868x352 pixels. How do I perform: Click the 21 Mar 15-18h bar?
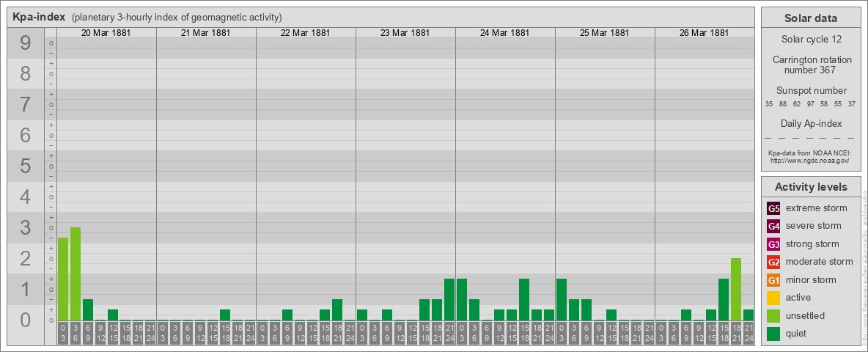click(x=225, y=315)
